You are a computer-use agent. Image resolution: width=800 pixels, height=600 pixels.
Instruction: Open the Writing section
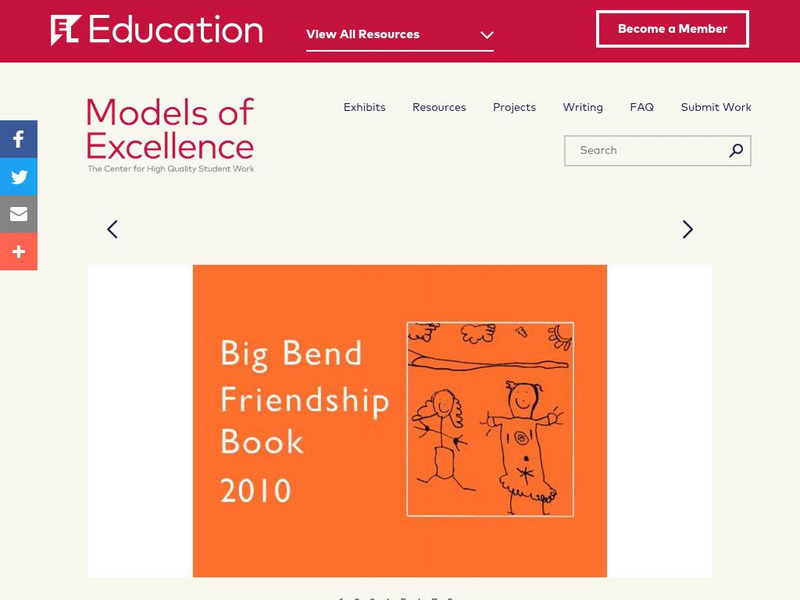tap(582, 107)
